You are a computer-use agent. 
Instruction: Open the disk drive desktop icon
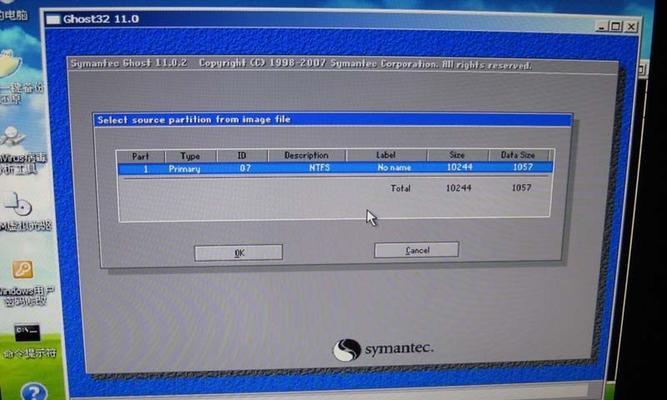[18, 205]
